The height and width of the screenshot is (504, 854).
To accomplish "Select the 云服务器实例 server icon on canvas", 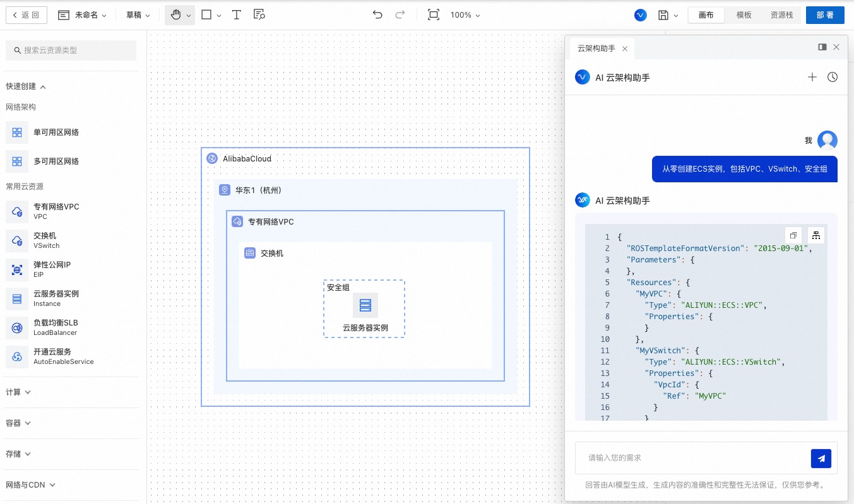I will [365, 305].
